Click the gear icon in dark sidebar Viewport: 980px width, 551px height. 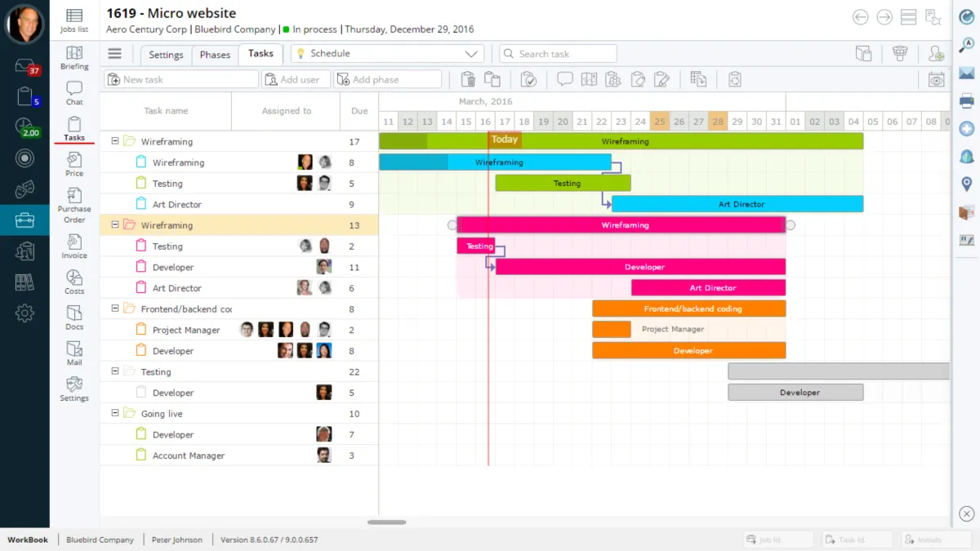pyautogui.click(x=24, y=312)
